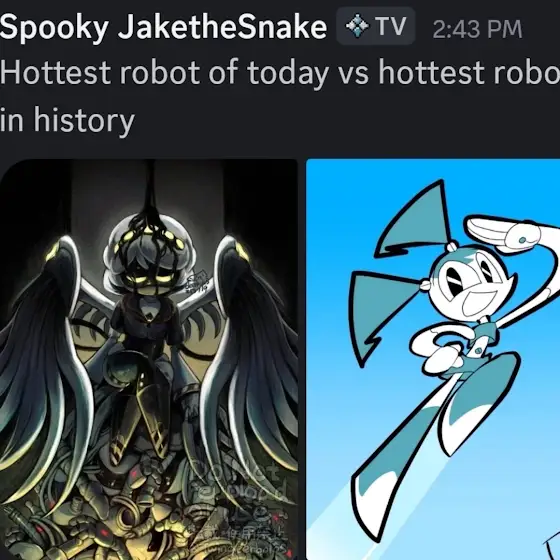Click the "in history" message line
This screenshot has width=560, height=560.
tap(67, 120)
